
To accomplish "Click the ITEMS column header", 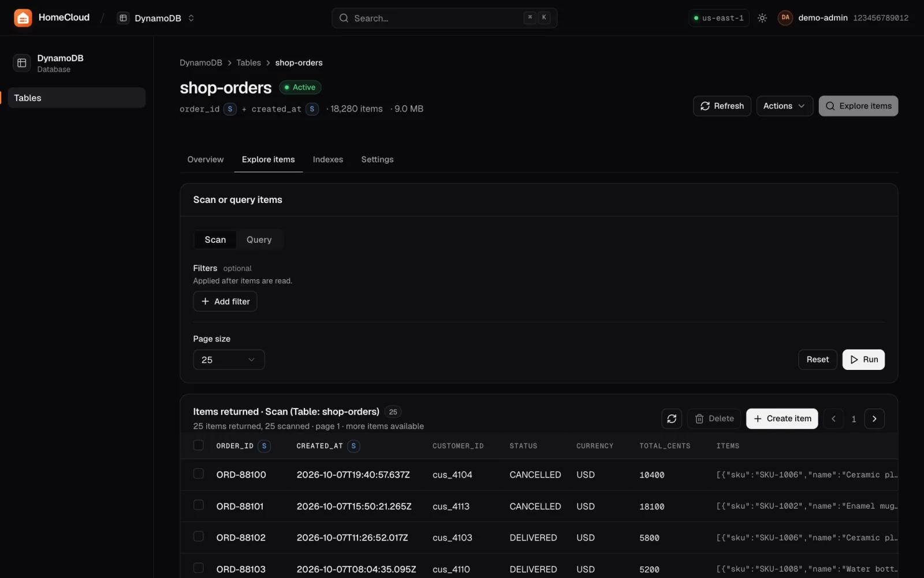I will point(728,446).
